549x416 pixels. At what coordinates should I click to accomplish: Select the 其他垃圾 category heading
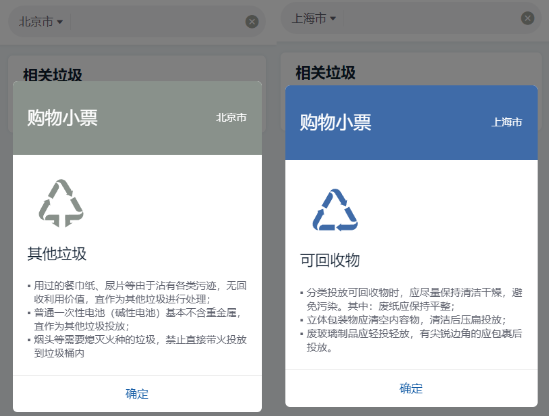tap(57, 254)
